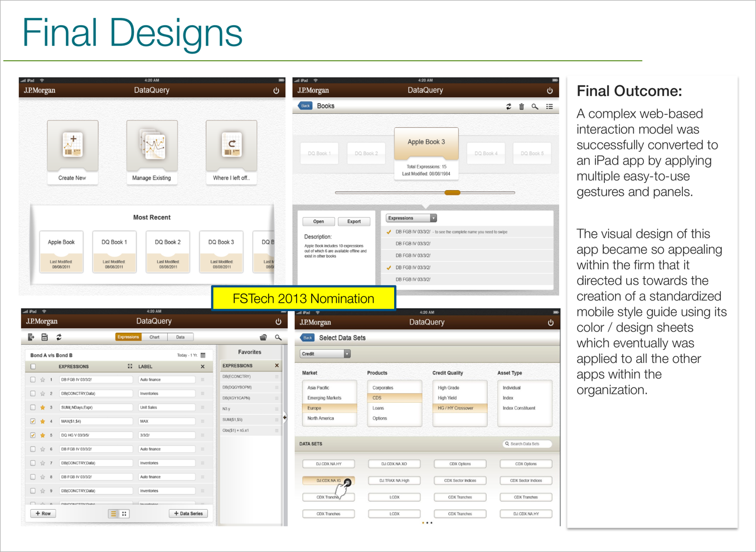The image size is (756, 552).
Task: Click the Export button on the Books screen
Action: click(x=354, y=221)
